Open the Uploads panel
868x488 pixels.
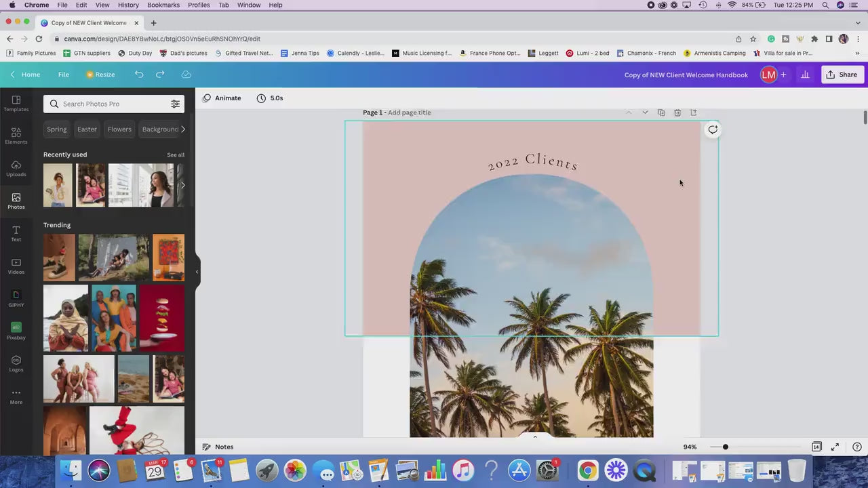pyautogui.click(x=16, y=168)
